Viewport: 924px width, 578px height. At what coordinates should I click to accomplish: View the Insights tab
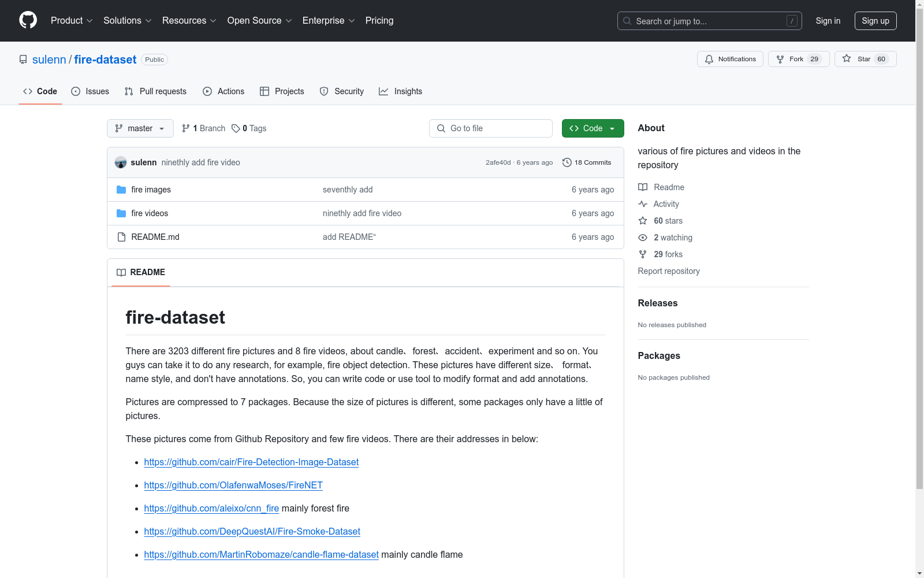(401, 91)
